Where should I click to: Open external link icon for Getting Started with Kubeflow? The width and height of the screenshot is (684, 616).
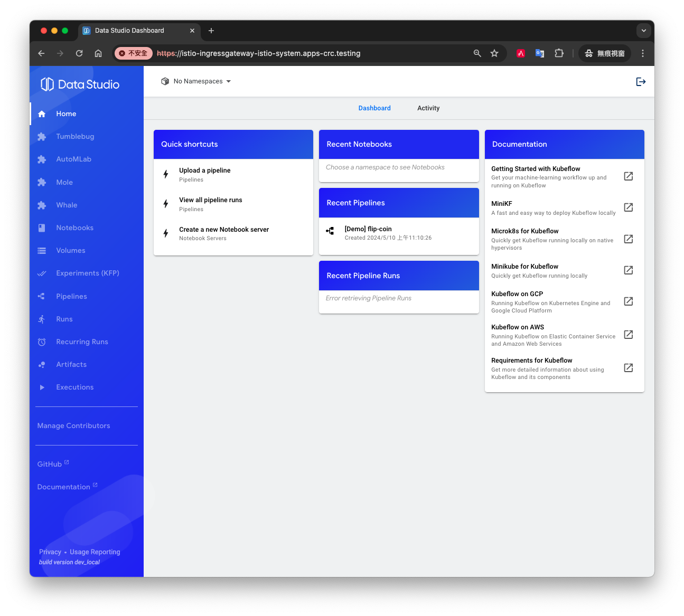tap(628, 176)
